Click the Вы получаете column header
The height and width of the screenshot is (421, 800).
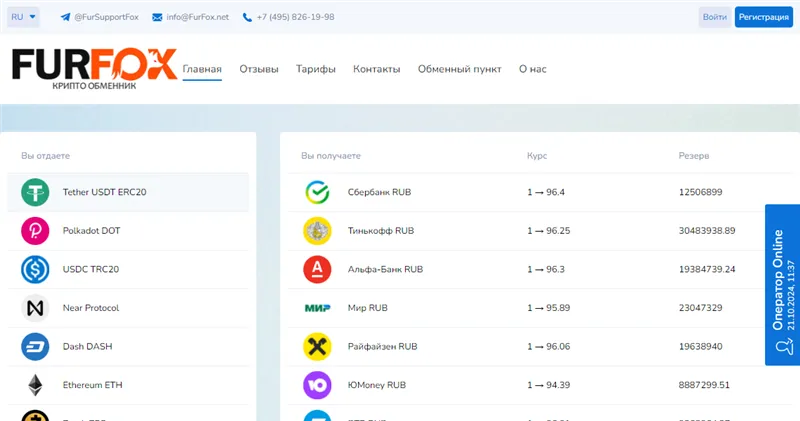click(331, 156)
